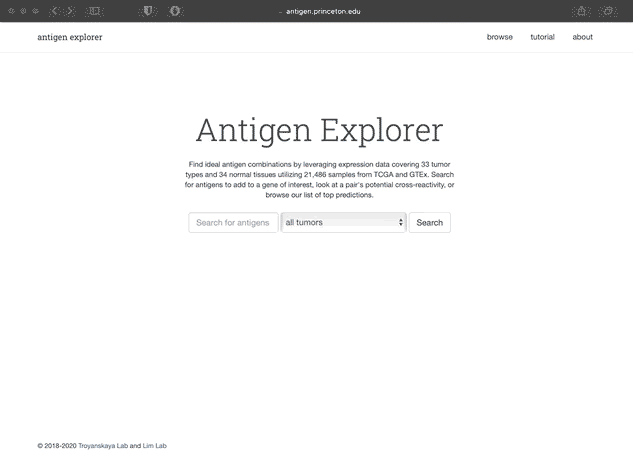This screenshot has height=461, width=633.
Task: Open the share icon in browser toolbar
Action: tap(580, 11)
